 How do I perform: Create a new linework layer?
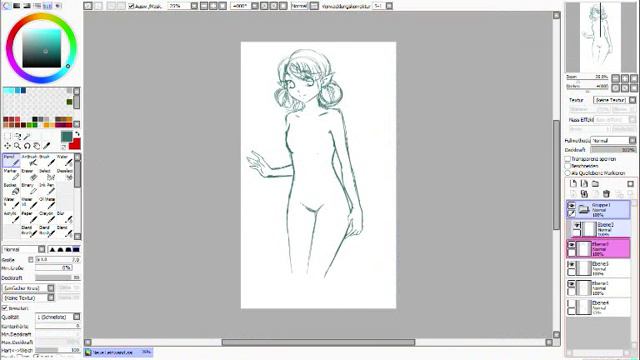tap(584, 184)
